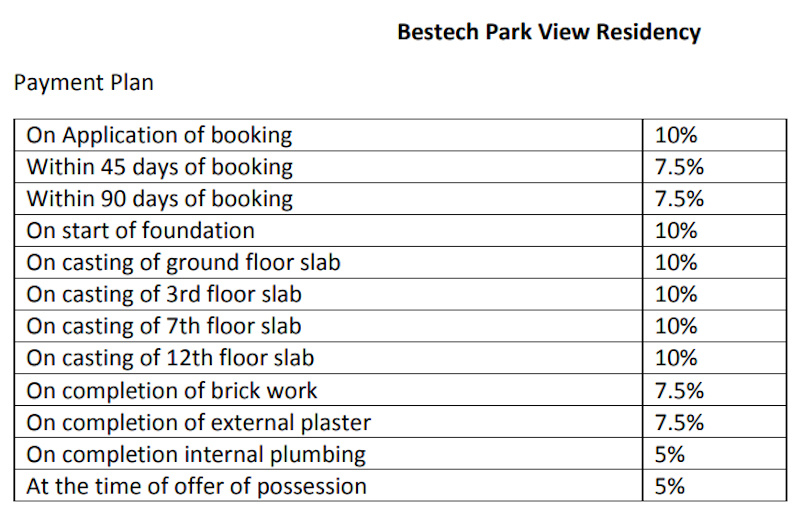Click the "Payment Plan" heading
The height and width of the screenshot is (529, 803).
point(84,82)
